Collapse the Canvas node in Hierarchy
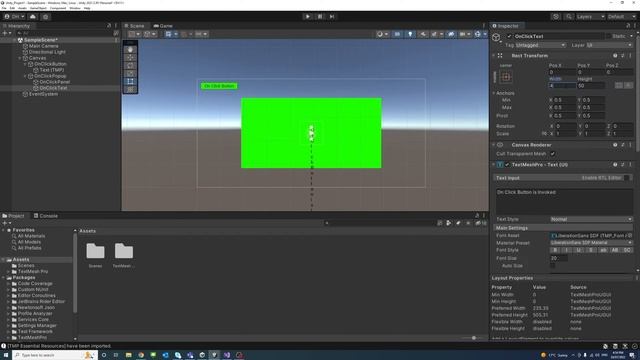This screenshot has height=360, width=640. (x=20, y=58)
